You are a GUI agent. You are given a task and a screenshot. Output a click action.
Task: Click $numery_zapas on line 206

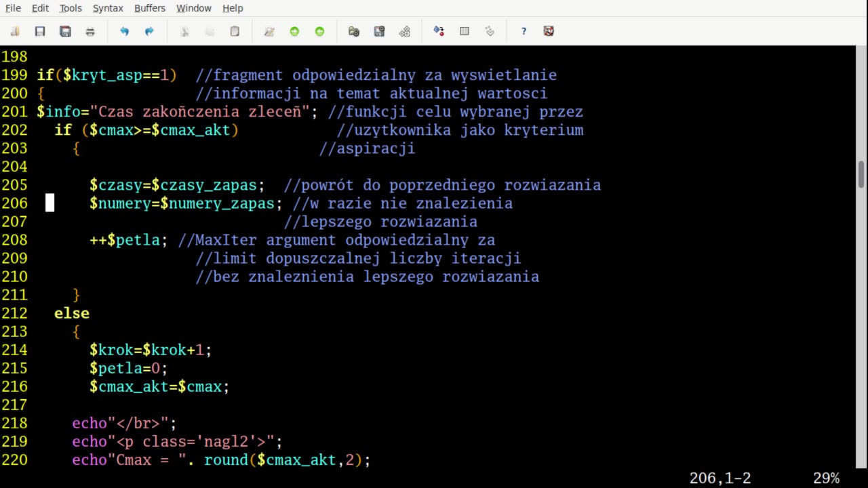tap(217, 203)
